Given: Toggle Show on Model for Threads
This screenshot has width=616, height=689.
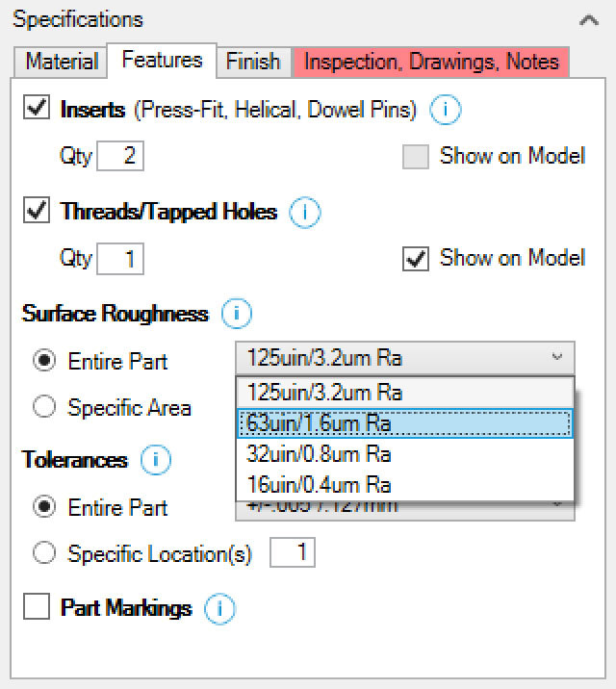Looking at the screenshot, I should 416,258.
